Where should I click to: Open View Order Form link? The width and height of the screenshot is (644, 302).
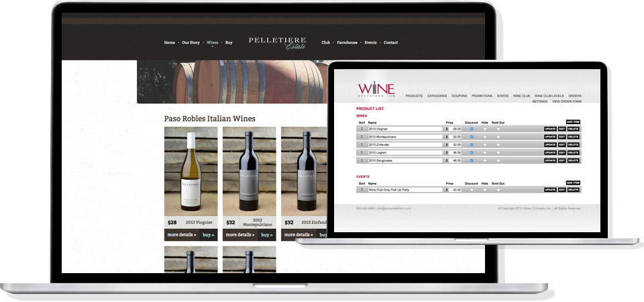coord(567,101)
